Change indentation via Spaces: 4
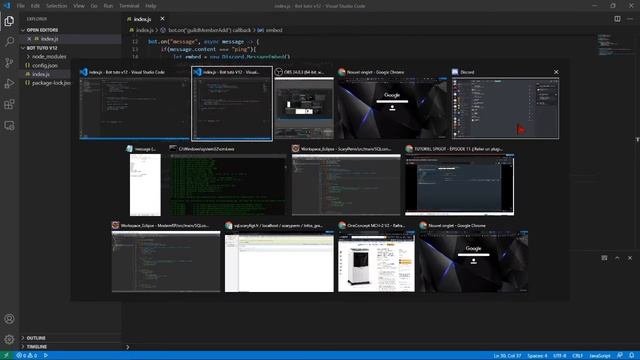This screenshot has width=640, height=360. pos(537,356)
